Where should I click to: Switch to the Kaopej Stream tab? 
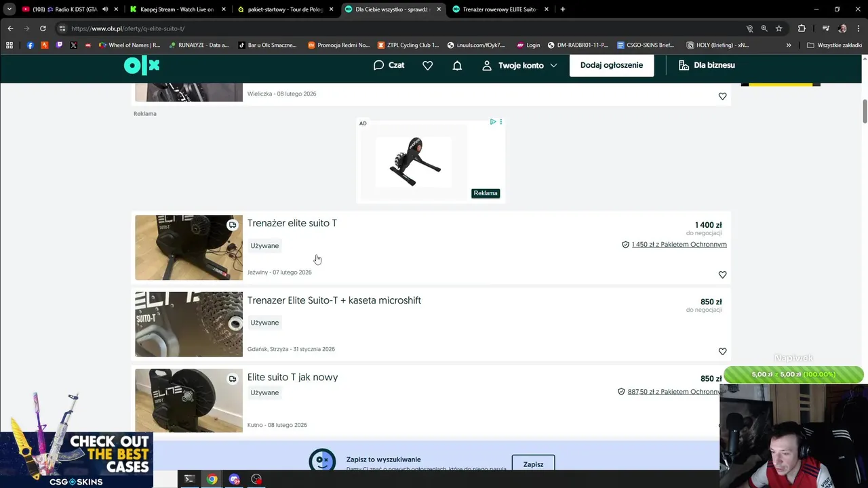point(177,9)
